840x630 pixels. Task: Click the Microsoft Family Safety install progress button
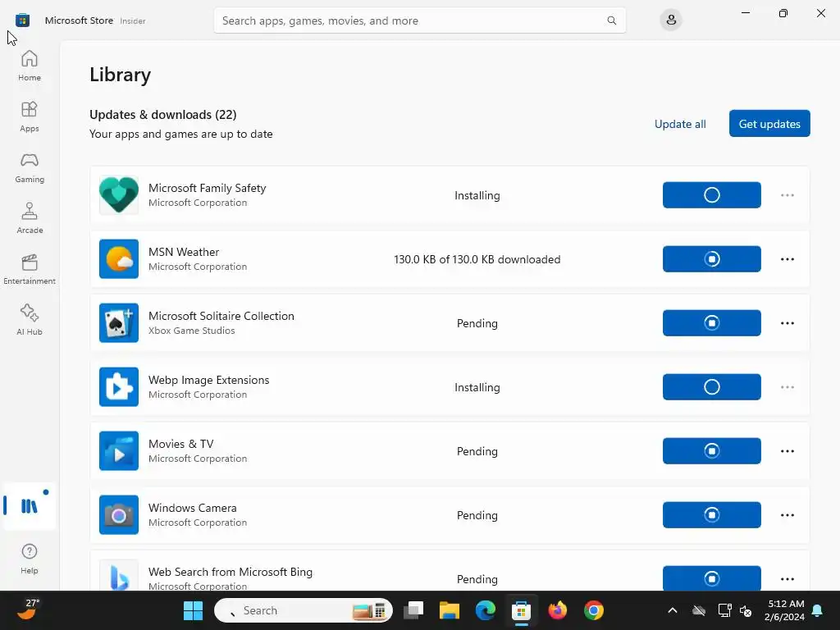(x=711, y=195)
